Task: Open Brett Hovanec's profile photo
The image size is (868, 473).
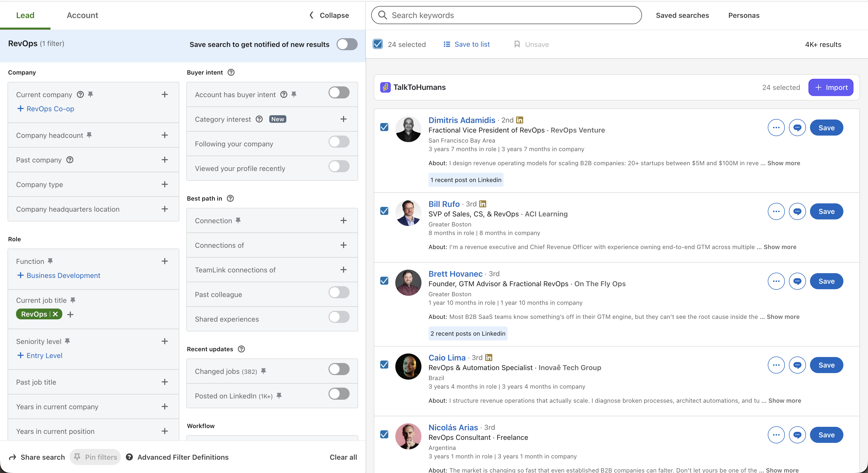Action: 408,282
